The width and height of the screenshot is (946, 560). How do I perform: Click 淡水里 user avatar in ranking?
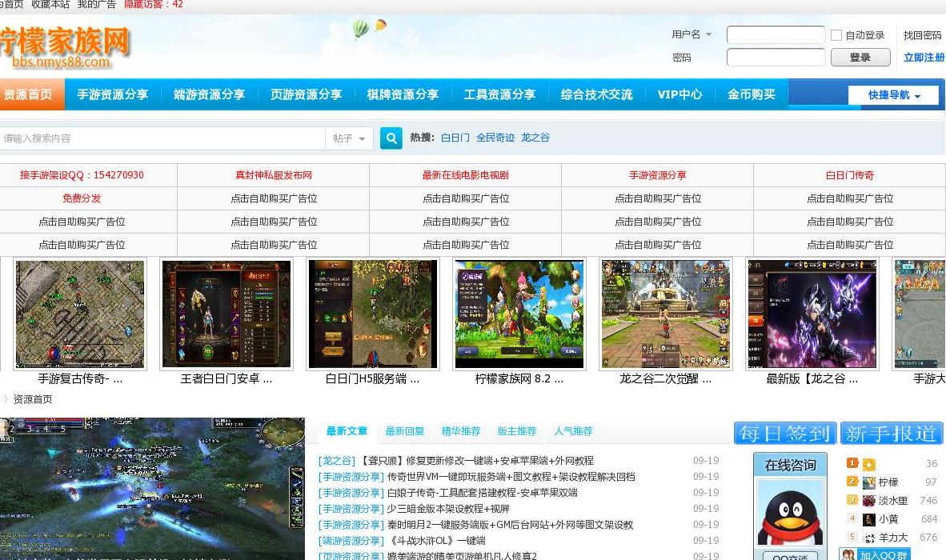click(x=869, y=500)
